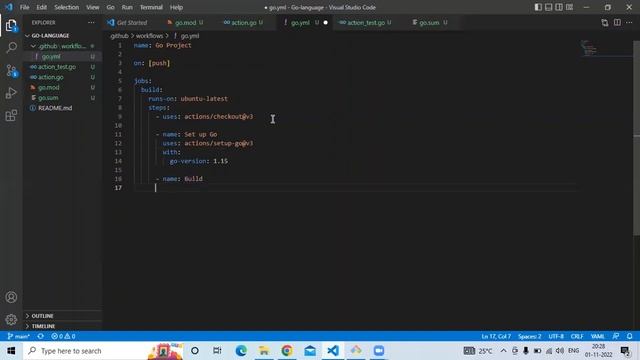Change file encoding UTF-8
The width and height of the screenshot is (640, 360).
coord(556,336)
